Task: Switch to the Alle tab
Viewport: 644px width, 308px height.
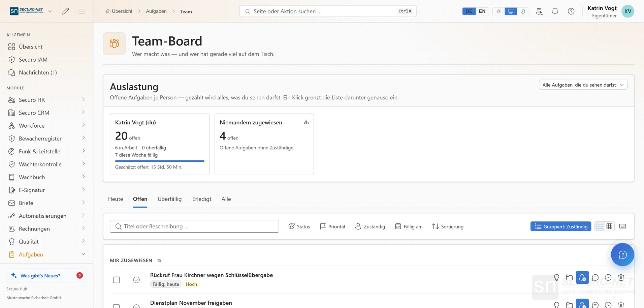Action: (226, 199)
